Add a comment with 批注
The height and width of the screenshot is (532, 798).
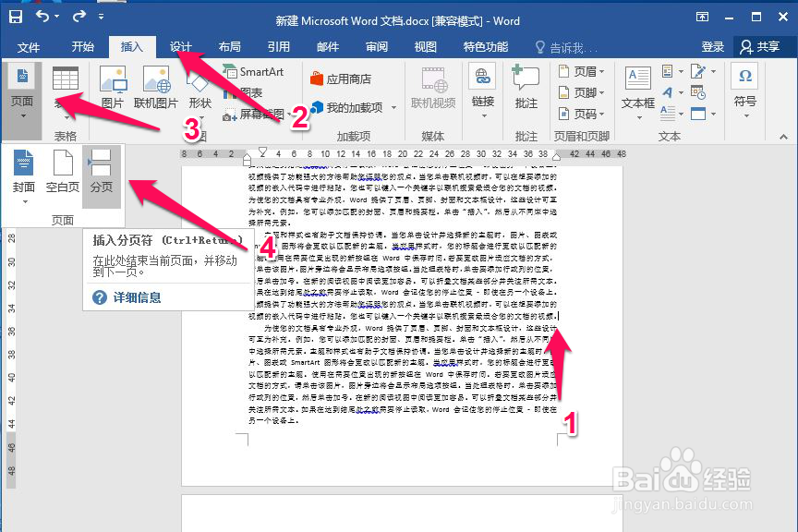click(x=526, y=88)
